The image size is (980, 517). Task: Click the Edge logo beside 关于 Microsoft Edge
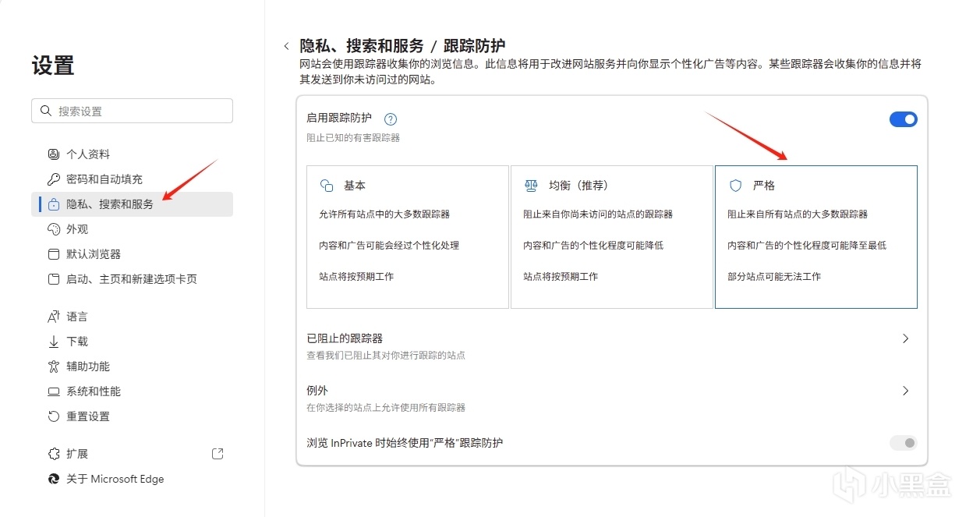(x=54, y=479)
